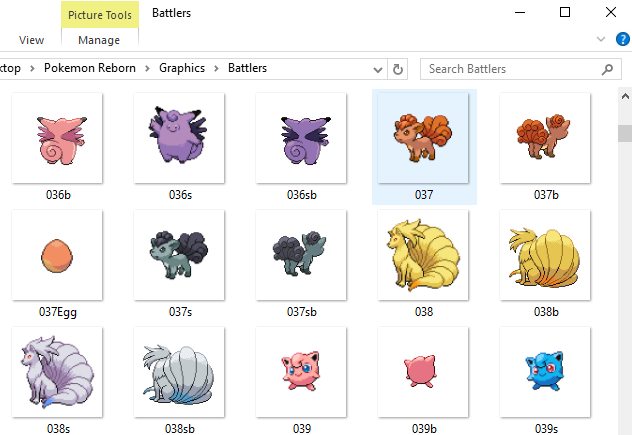Switch to the View ribbon tab

[31, 40]
